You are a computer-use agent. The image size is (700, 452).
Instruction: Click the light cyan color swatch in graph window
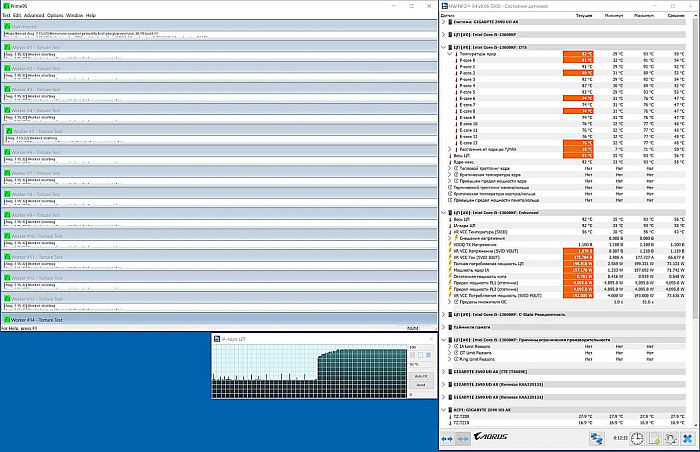click(x=421, y=355)
